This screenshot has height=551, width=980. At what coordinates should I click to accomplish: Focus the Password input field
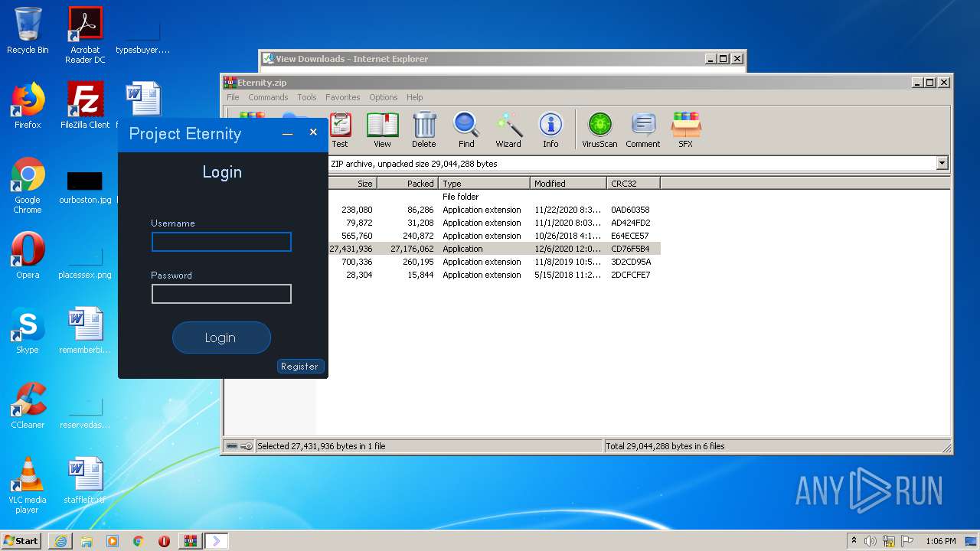(221, 294)
